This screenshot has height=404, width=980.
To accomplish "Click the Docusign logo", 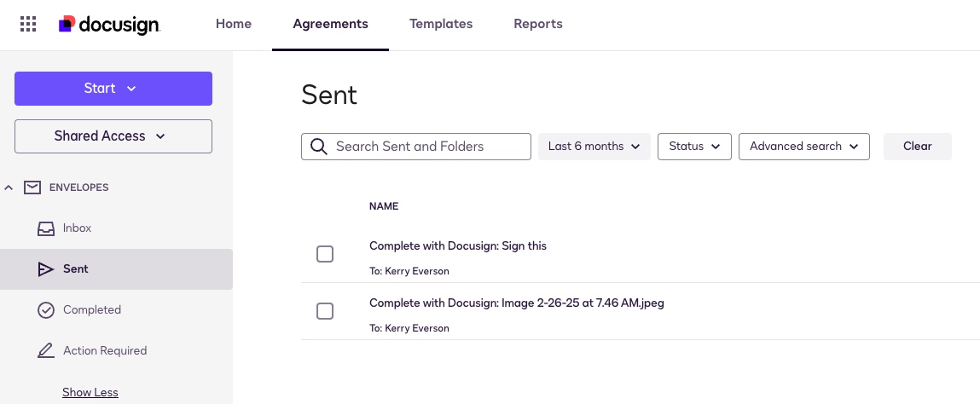I will point(109,25).
